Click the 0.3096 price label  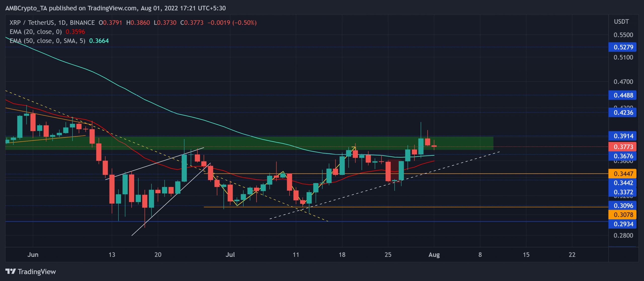coord(622,206)
